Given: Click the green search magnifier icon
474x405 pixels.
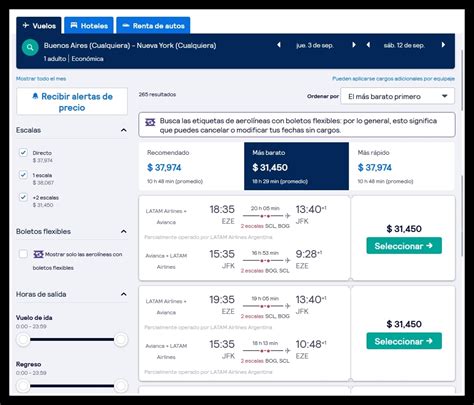Looking at the screenshot, I should (x=30, y=48).
